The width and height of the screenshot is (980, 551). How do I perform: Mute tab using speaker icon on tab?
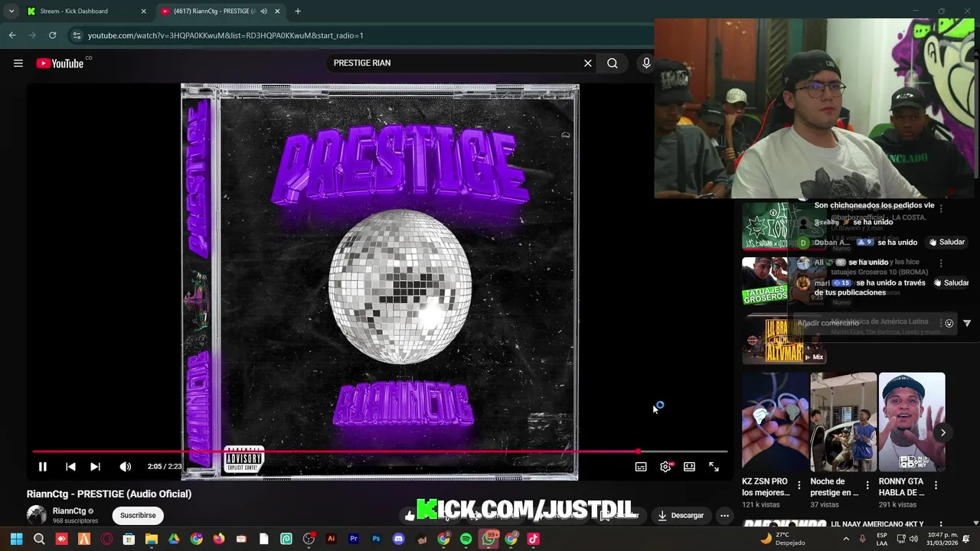(x=263, y=11)
